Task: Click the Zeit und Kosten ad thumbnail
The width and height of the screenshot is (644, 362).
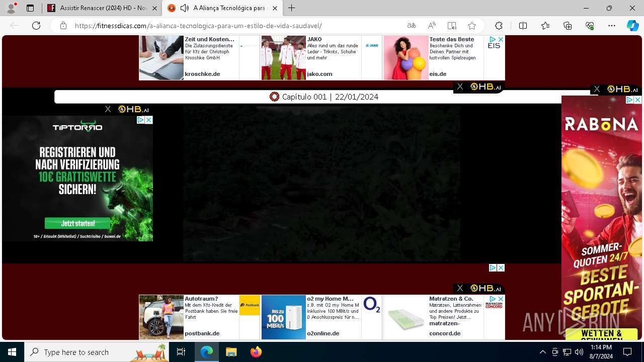Action: [161, 58]
